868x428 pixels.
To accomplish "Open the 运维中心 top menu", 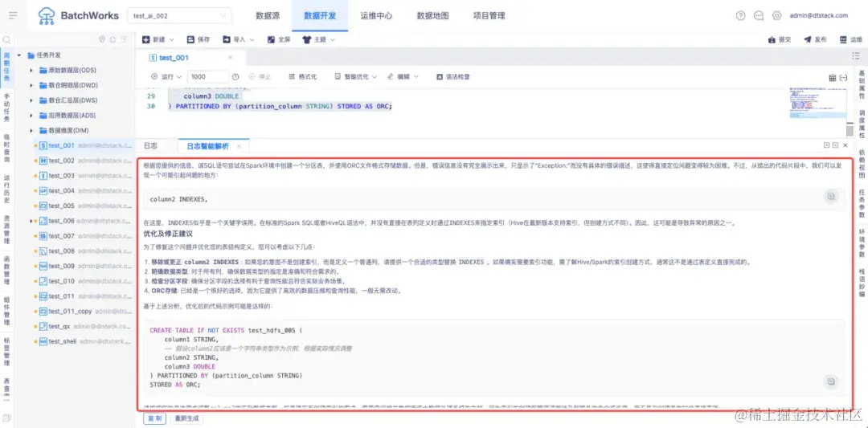I will pos(376,16).
